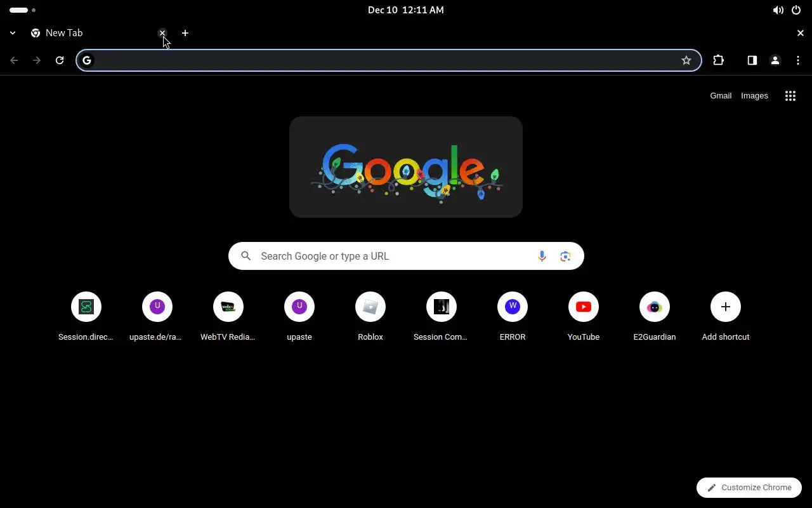Open Chrome three-dot menu

797,60
